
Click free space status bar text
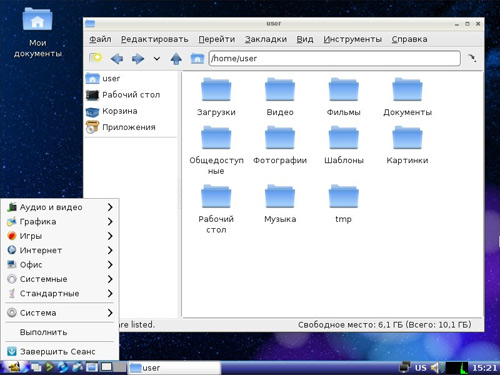384,325
